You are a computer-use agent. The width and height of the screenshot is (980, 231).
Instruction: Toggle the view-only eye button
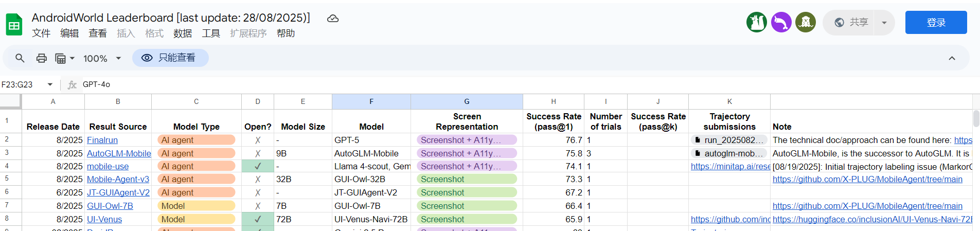tap(170, 58)
